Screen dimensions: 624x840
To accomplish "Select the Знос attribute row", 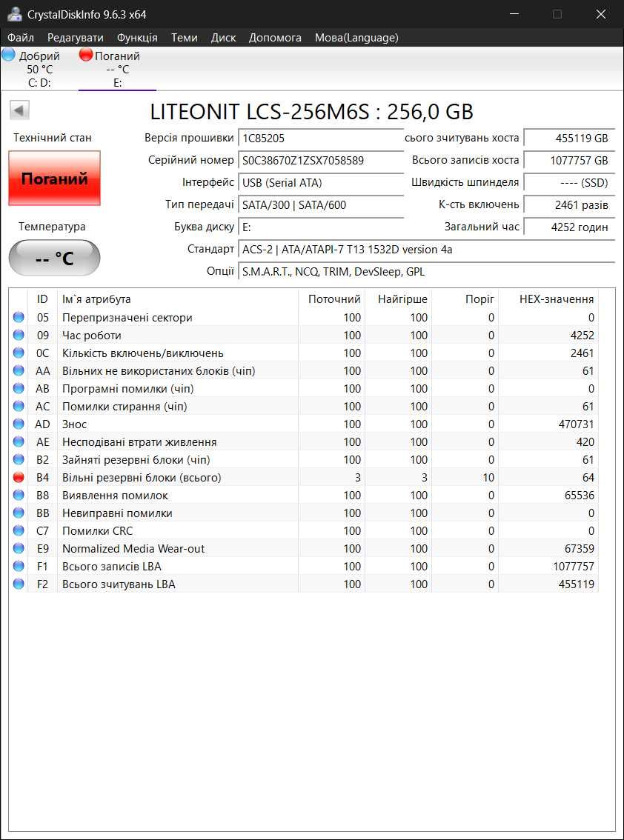I will click(x=304, y=424).
